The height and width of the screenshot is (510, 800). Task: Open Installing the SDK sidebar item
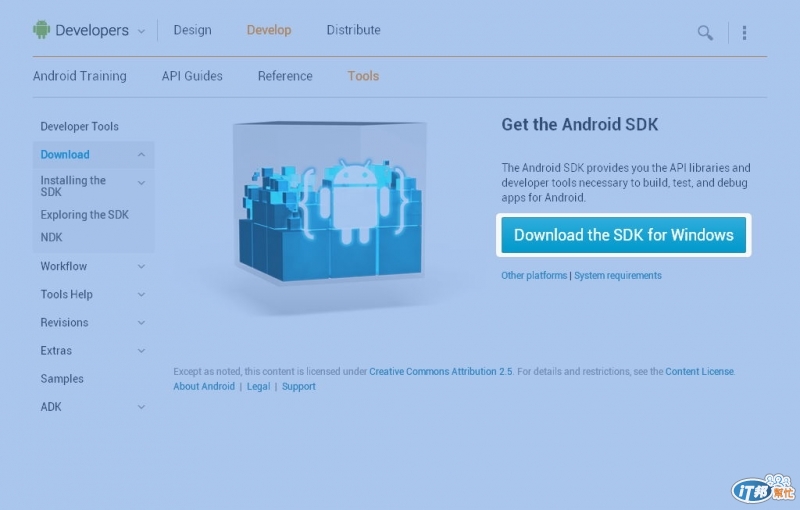[73, 186]
